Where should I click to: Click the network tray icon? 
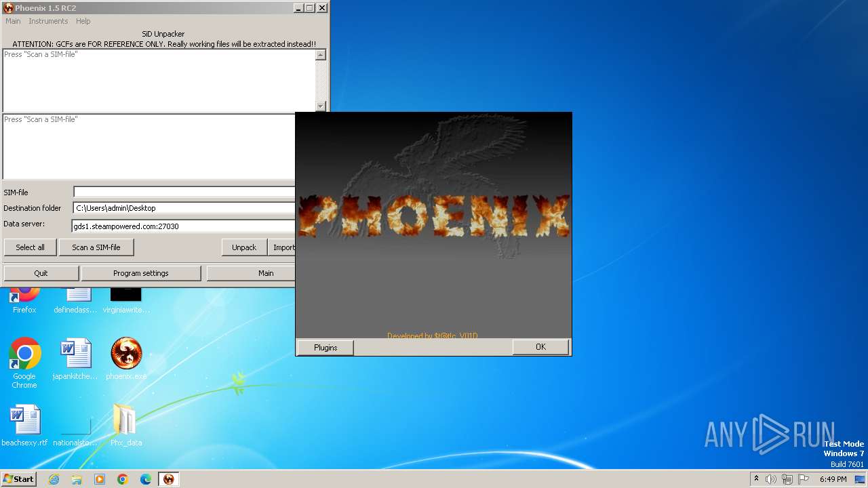[x=787, y=479]
